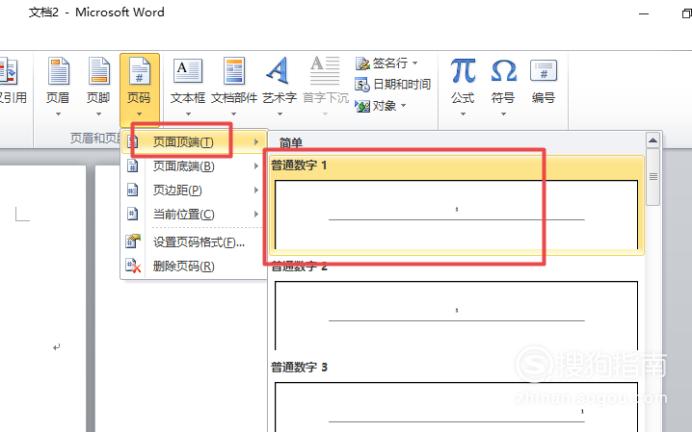Expand the dropdown arrow under 文本框
Image resolution: width=692 pixels, height=432 pixels.
point(188,114)
